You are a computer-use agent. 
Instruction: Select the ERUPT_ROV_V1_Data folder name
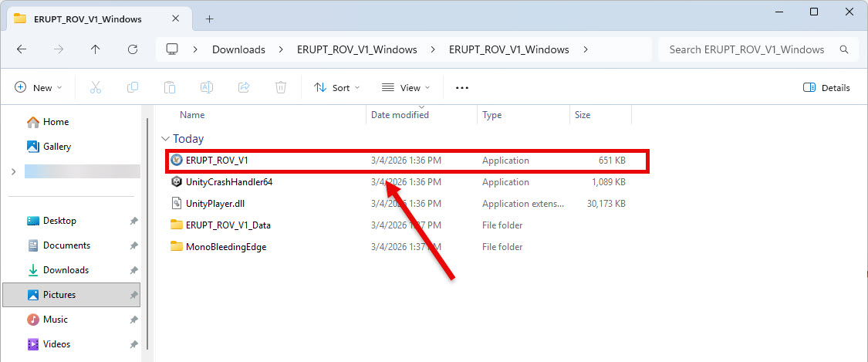coord(228,225)
